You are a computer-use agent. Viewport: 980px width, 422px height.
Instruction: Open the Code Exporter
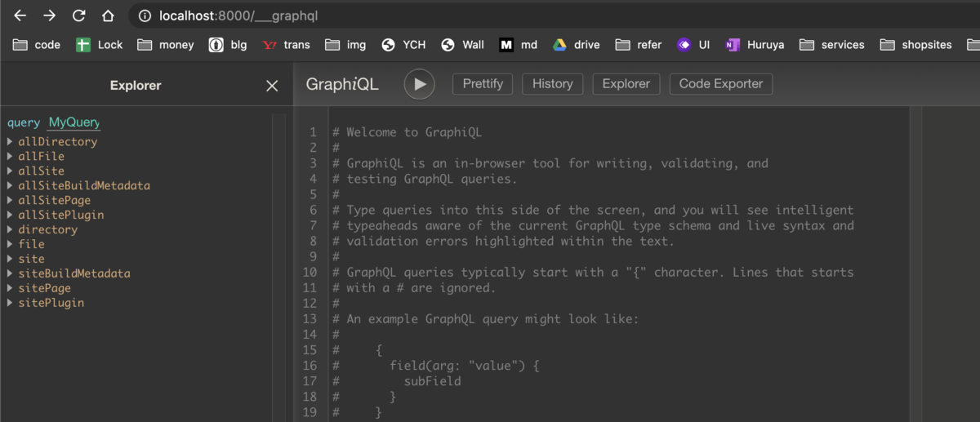[721, 84]
